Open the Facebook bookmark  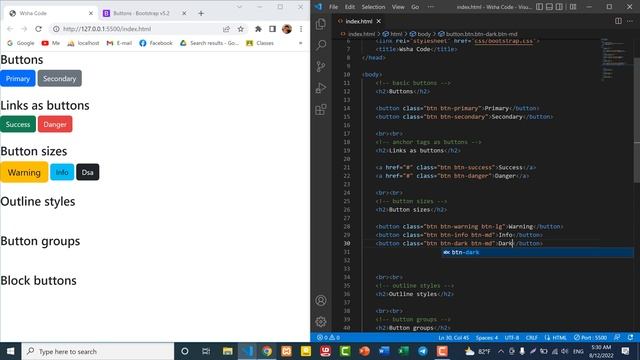tap(156, 43)
